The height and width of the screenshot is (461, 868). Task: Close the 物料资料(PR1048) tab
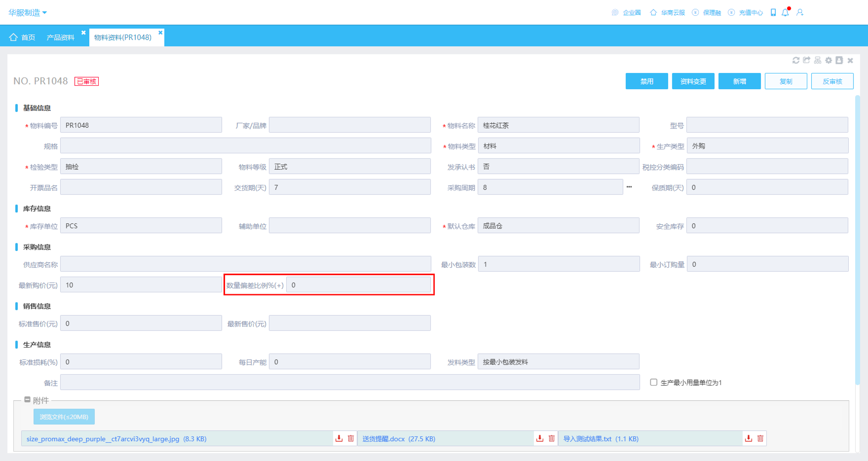point(160,32)
